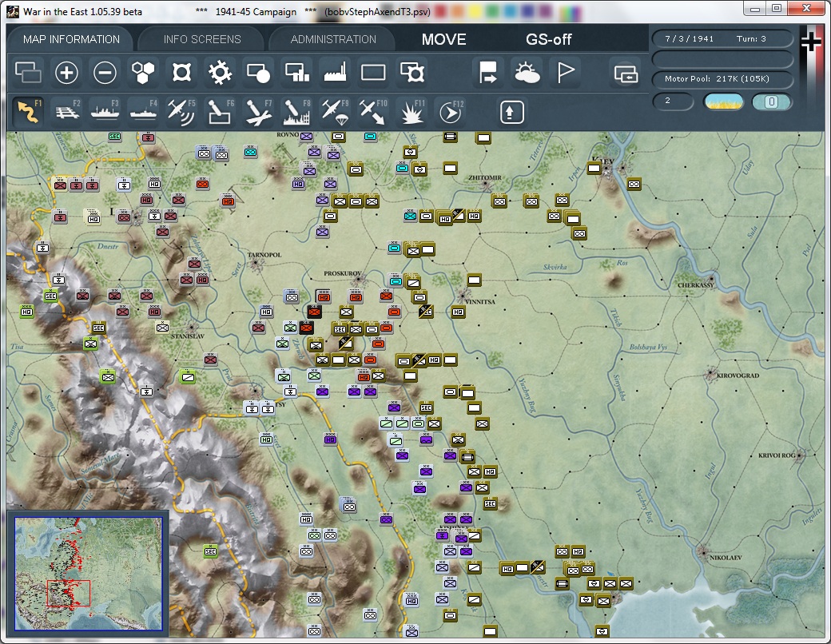Open the ADMINISTRATION tab
This screenshot has width=831, height=644.
point(333,39)
